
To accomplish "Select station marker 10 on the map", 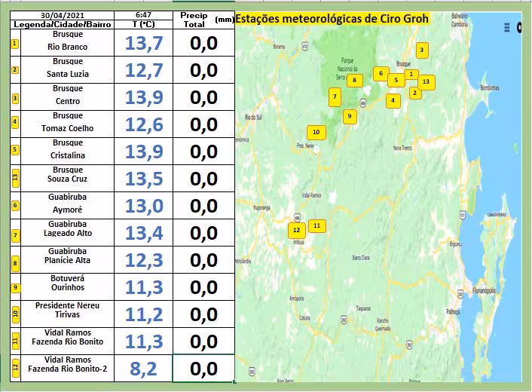I will (316, 133).
